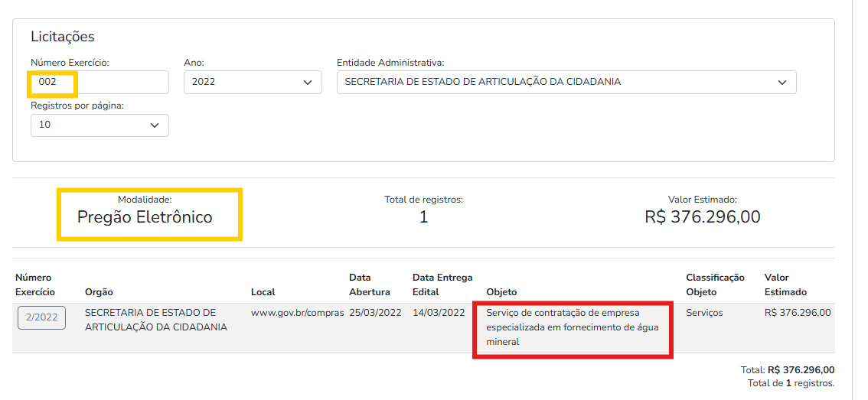Click the Pregão Eletrônico modalidade text
This screenshot has height=400, width=868.
[x=145, y=217]
